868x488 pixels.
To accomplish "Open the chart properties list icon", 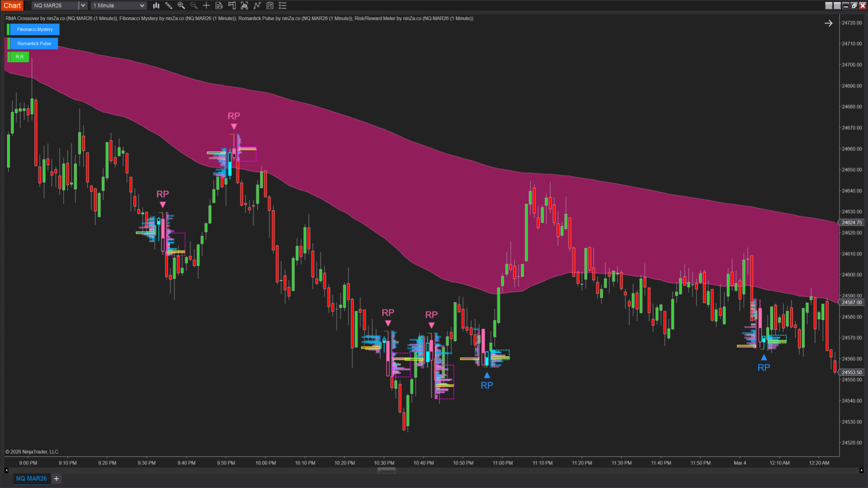I will tap(283, 5).
